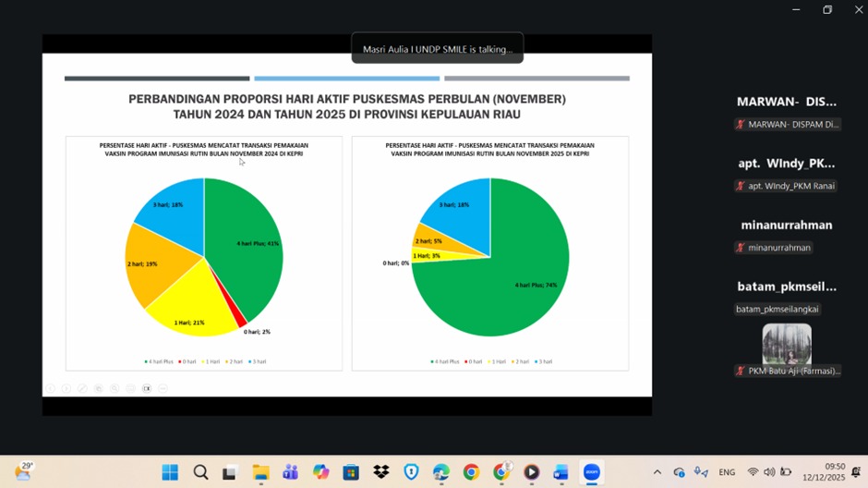Launch Microsoft Word from the taskbar
This screenshot has width=868, height=488.
tap(561, 472)
